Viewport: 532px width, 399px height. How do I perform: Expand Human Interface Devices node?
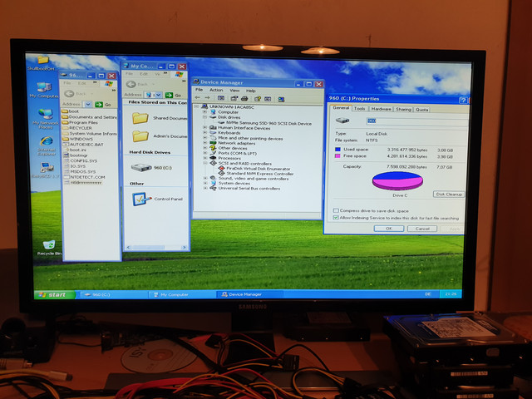[204, 128]
